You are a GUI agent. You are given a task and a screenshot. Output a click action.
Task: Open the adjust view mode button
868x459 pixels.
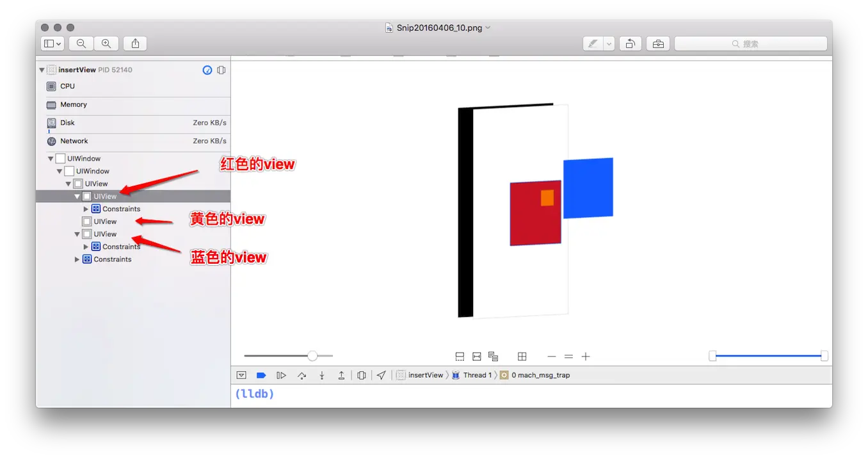(x=493, y=357)
